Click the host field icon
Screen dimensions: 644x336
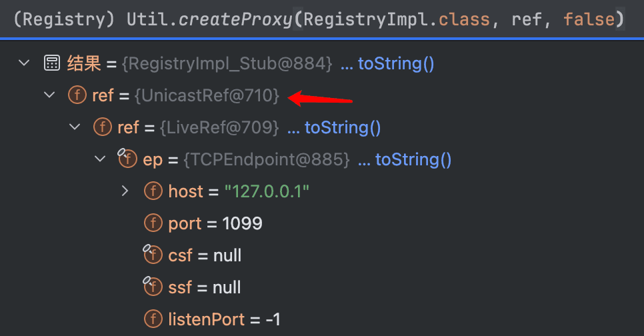click(153, 191)
